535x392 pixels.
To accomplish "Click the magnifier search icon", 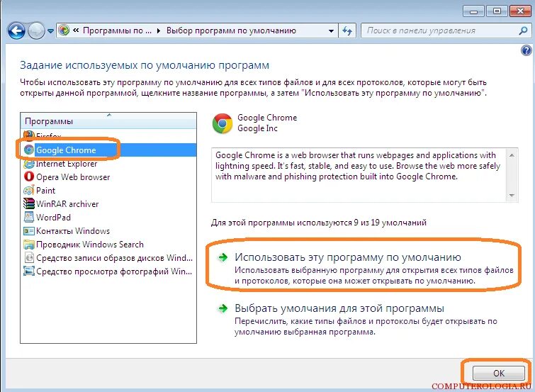I will 523,30.
